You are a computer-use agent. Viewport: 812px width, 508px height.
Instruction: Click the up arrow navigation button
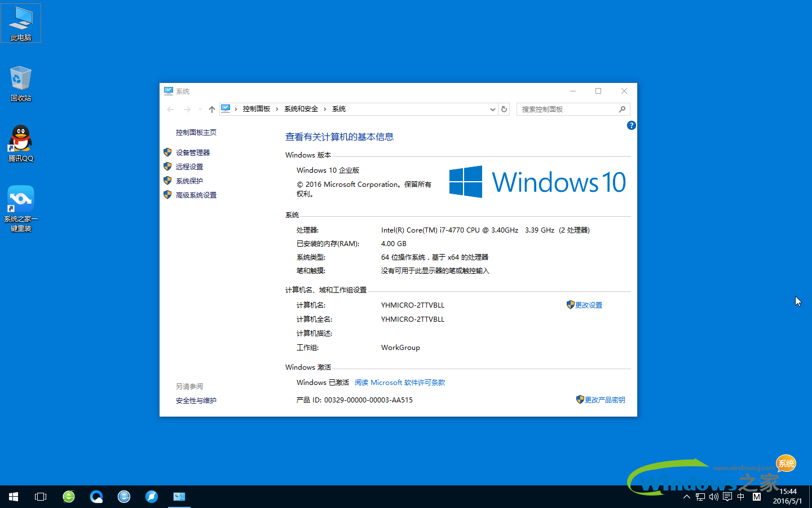[212, 110]
